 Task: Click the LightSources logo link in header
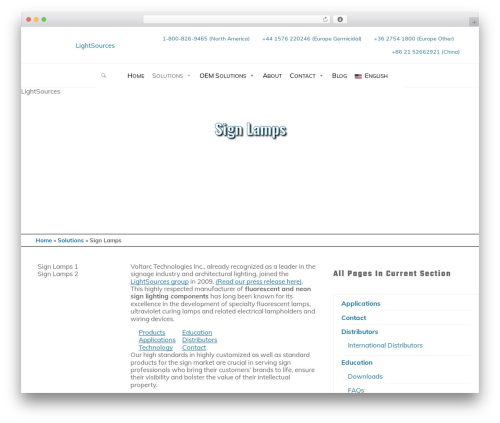[95, 45]
